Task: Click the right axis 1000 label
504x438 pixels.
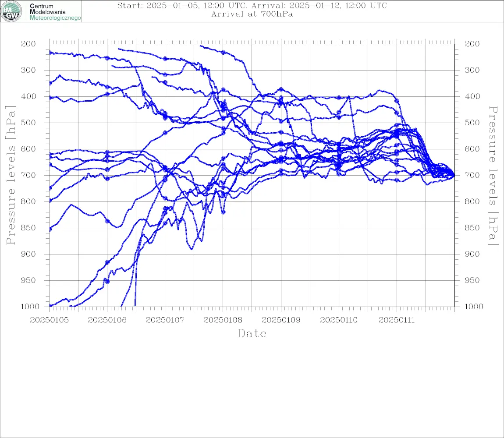Action: point(474,307)
